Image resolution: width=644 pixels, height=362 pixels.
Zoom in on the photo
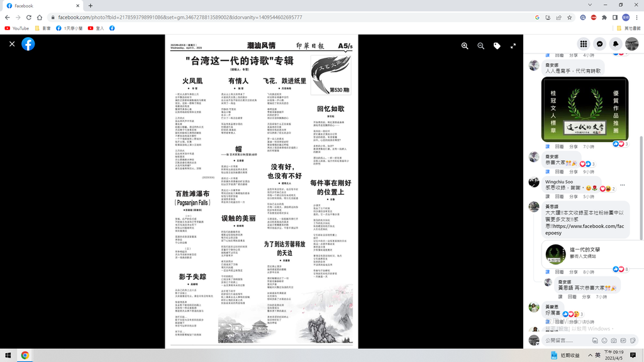(x=465, y=46)
